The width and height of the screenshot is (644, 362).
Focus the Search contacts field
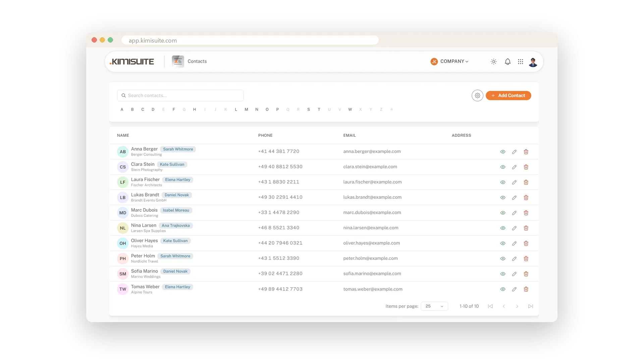point(180,96)
